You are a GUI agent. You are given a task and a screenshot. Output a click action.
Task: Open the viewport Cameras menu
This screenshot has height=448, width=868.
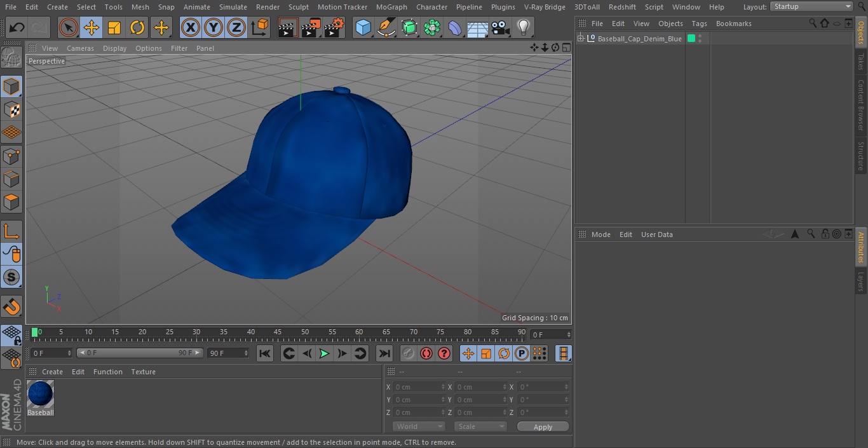(80, 48)
